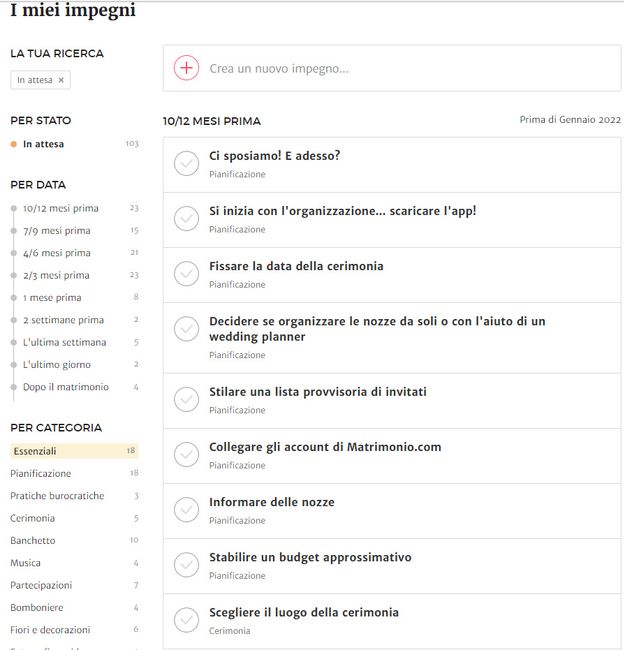Check off 'Fissare la data della cerimonia'
The width and height of the screenshot is (624, 650).
[x=186, y=274]
